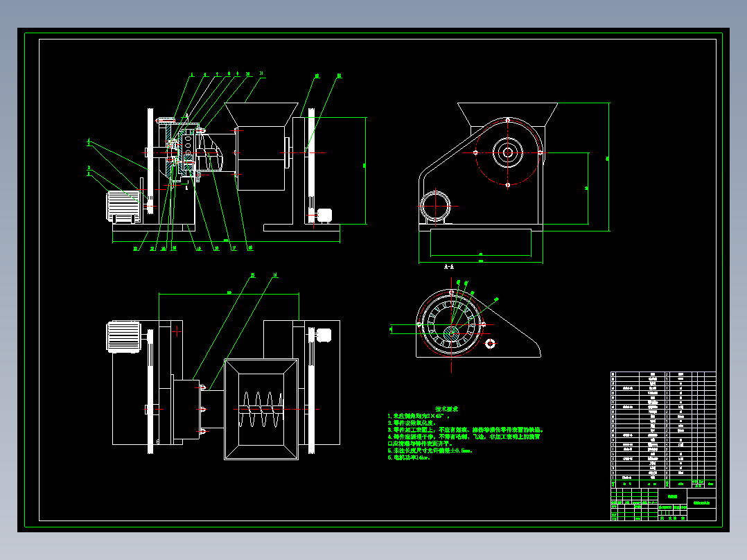Image resolution: width=747 pixels, height=560 pixels.
Task: Click requirement line '2. 零件去除氧化皮'
Action: tap(412, 423)
